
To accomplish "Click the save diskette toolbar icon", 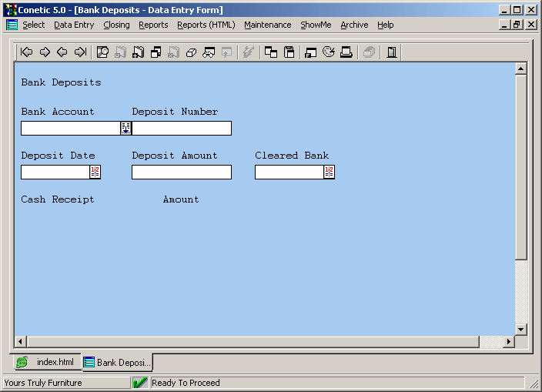I will click(x=289, y=52).
